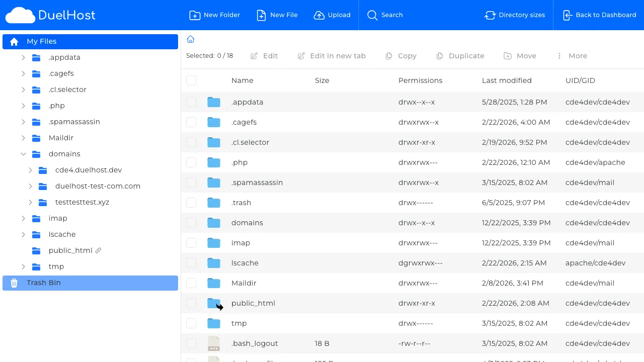Open the cde4.duelhost.dev folder in sidebar
This screenshot has width=644, height=362.
[x=89, y=170]
